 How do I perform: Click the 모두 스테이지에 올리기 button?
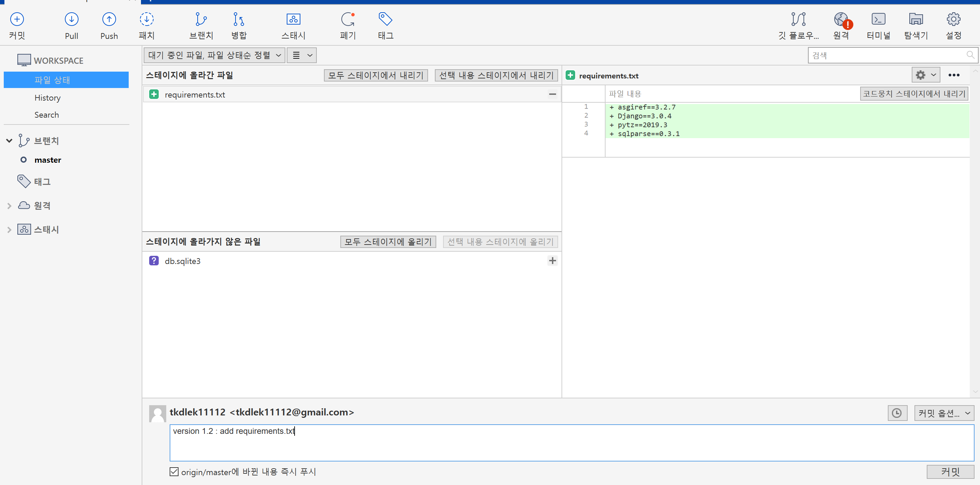[388, 242]
